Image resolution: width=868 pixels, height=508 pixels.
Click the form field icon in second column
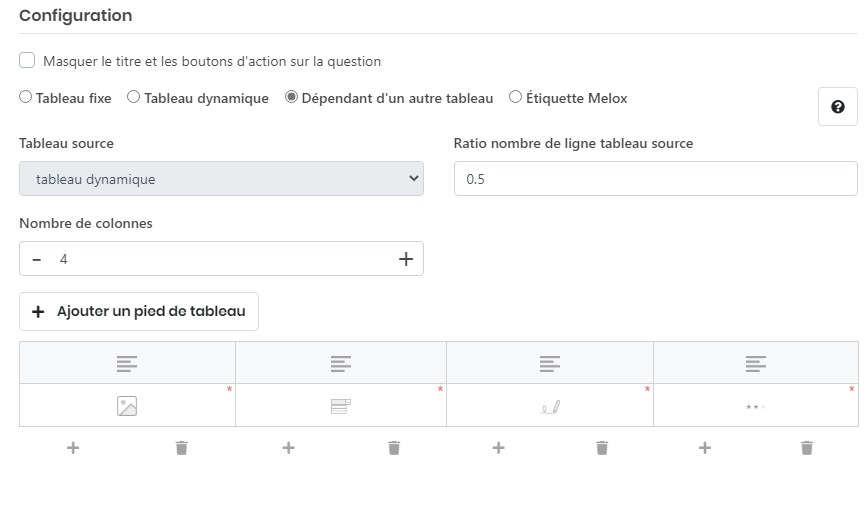(340, 406)
